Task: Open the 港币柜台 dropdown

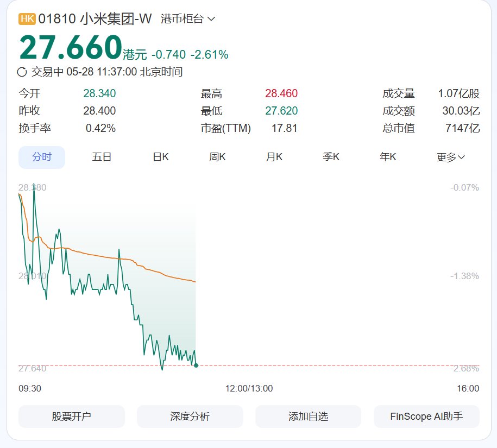Action: (188, 18)
